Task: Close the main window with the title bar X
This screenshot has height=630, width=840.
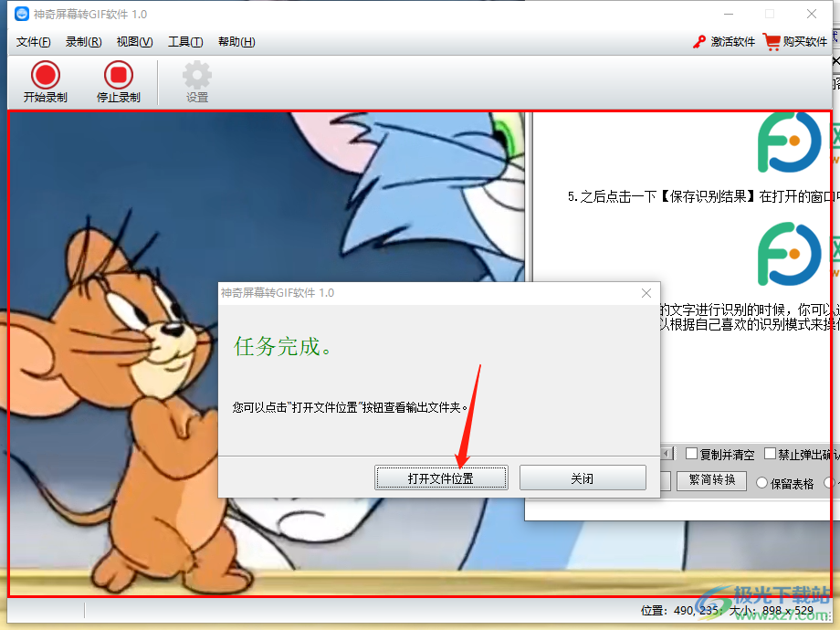Action: [812, 14]
